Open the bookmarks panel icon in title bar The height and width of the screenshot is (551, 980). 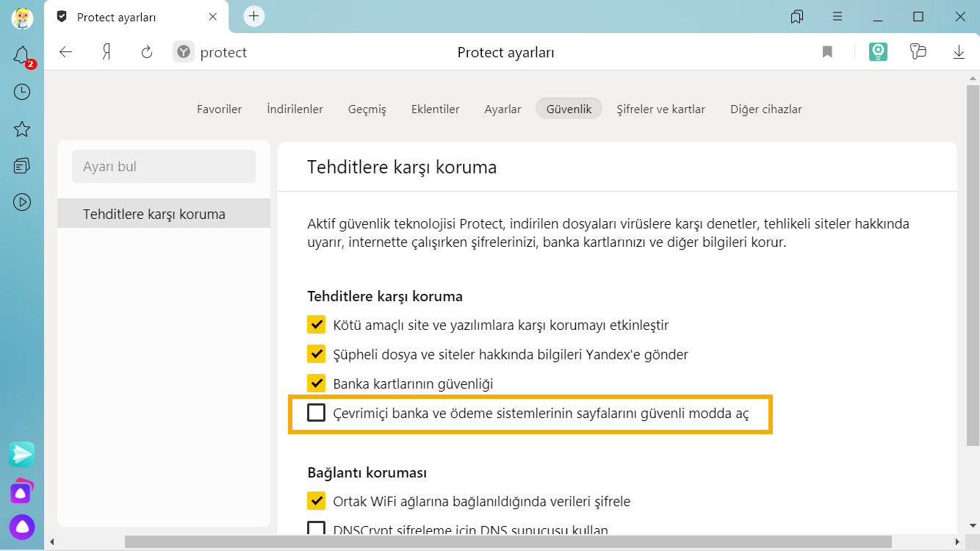pos(797,16)
